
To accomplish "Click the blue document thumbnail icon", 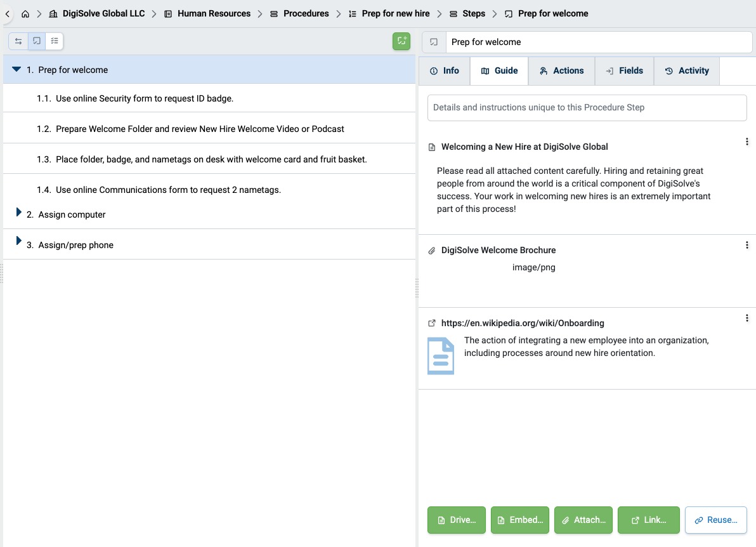I will point(441,356).
